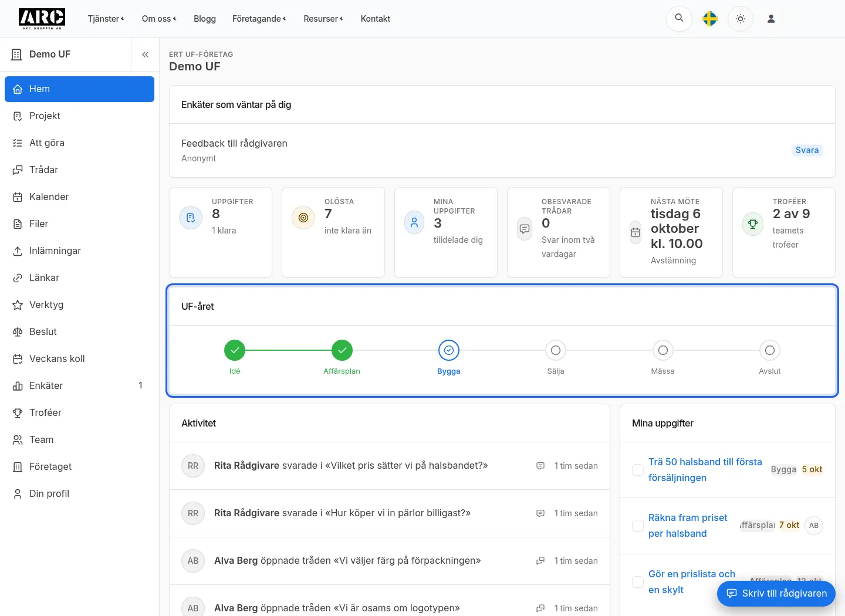Open task link Räkna fram priset per halsband
Viewport: 845px width, 616px height.
click(688, 526)
